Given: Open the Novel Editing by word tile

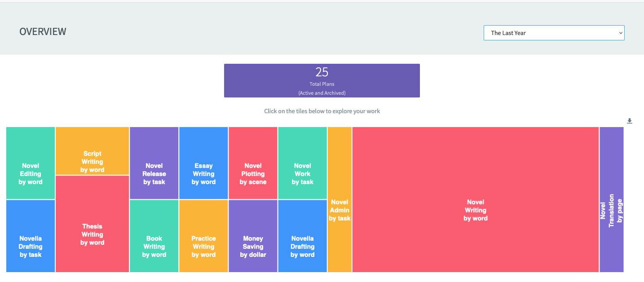Looking at the screenshot, I should click(x=30, y=174).
